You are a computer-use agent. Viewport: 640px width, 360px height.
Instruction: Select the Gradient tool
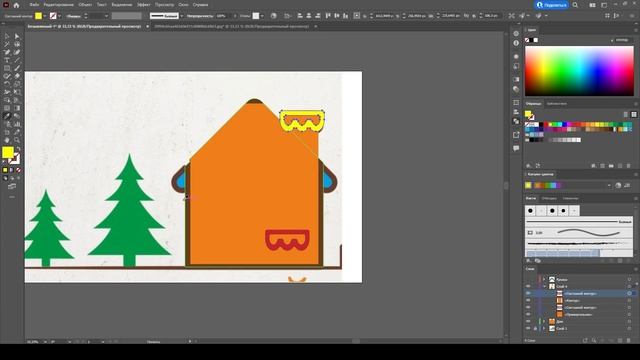17,108
